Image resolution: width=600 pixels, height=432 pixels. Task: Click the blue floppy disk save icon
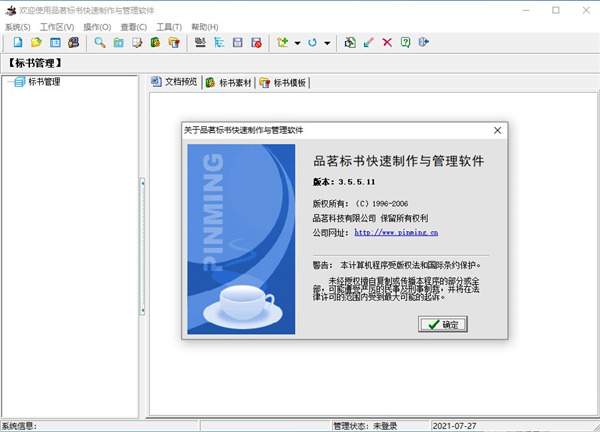pos(238,42)
